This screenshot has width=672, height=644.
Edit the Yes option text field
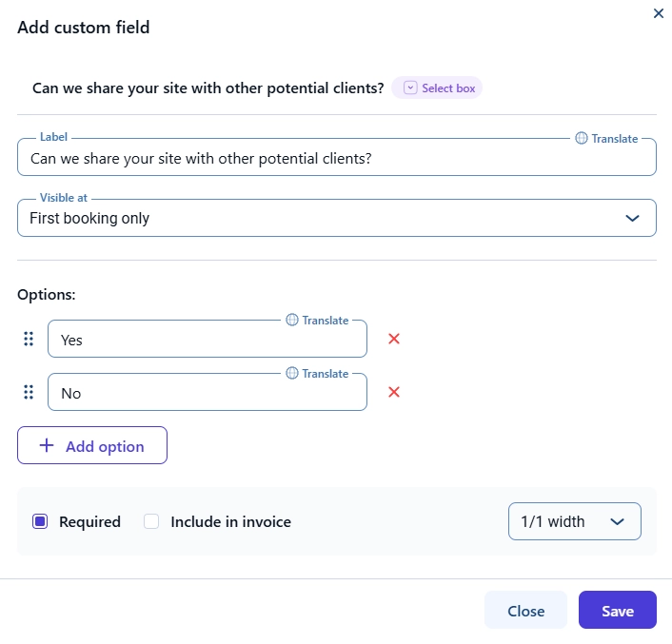pyautogui.click(x=207, y=340)
